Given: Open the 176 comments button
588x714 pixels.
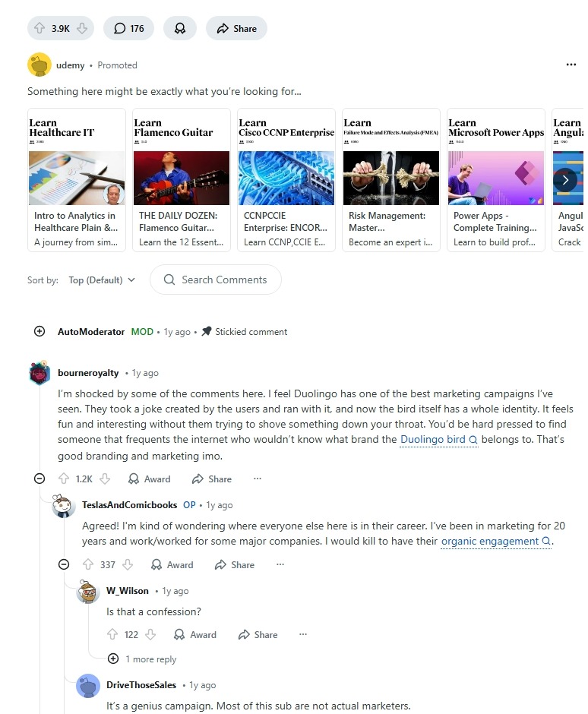Looking at the screenshot, I should tap(128, 28).
